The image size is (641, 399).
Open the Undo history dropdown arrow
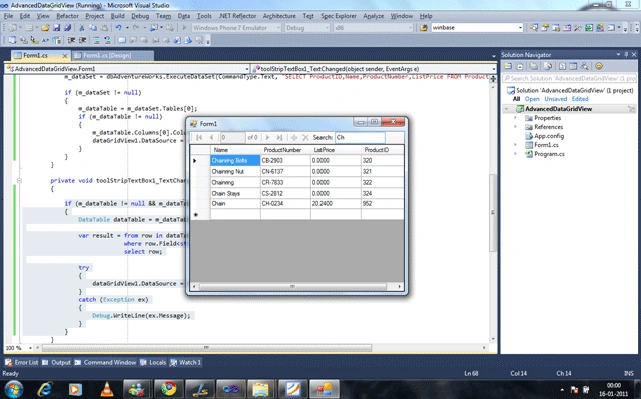click(127, 28)
